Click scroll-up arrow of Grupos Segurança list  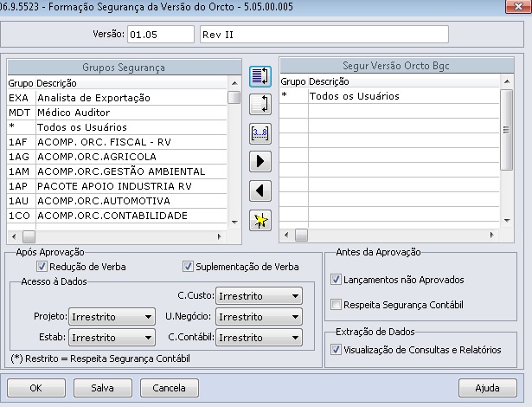coord(234,83)
